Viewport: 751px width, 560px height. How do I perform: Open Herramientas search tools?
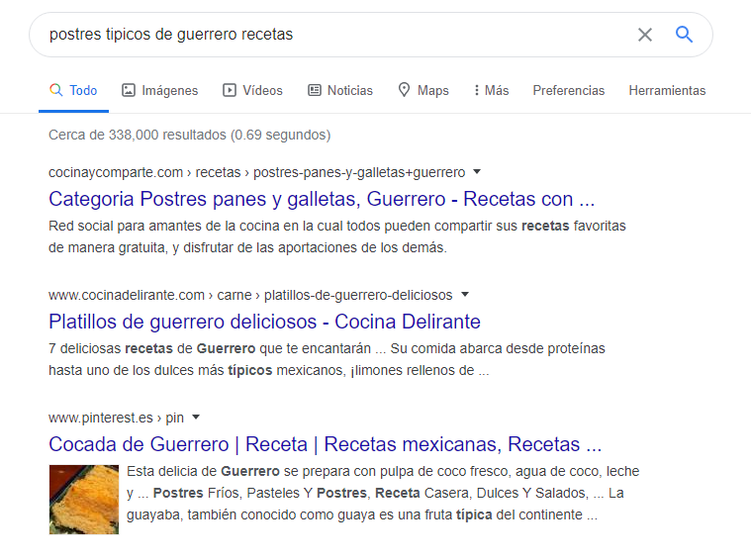(x=667, y=90)
